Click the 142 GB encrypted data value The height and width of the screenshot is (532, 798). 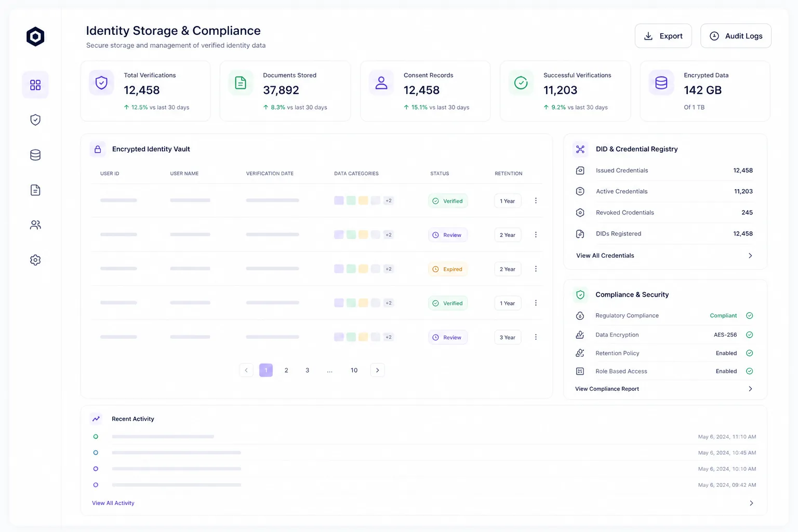[703, 90]
